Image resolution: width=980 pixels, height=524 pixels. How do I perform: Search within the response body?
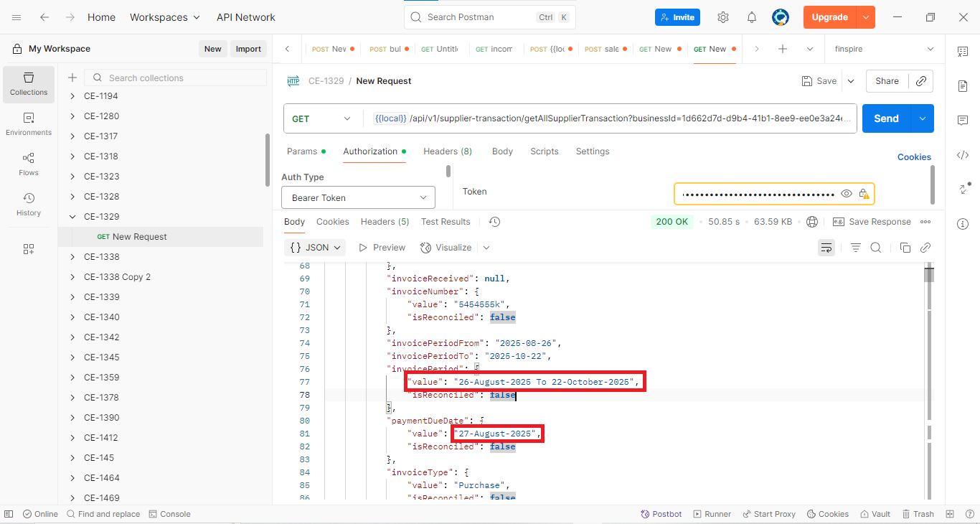[876, 248]
